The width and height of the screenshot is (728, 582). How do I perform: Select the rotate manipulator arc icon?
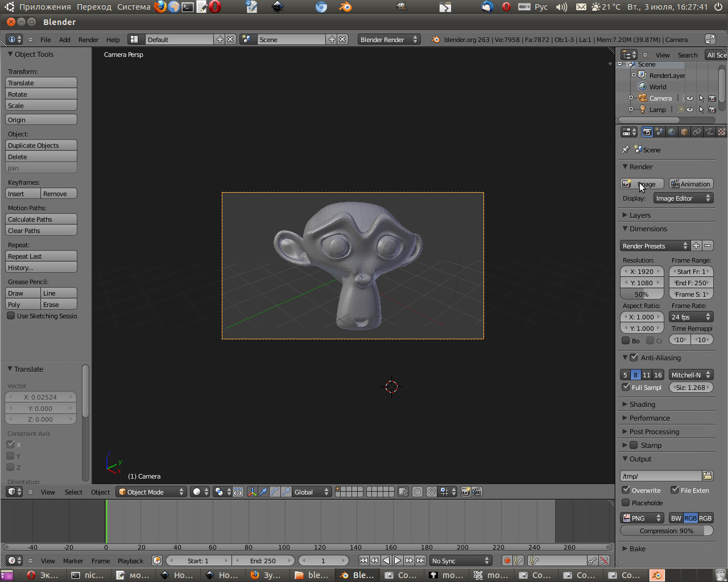pyautogui.click(x=275, y=492)
